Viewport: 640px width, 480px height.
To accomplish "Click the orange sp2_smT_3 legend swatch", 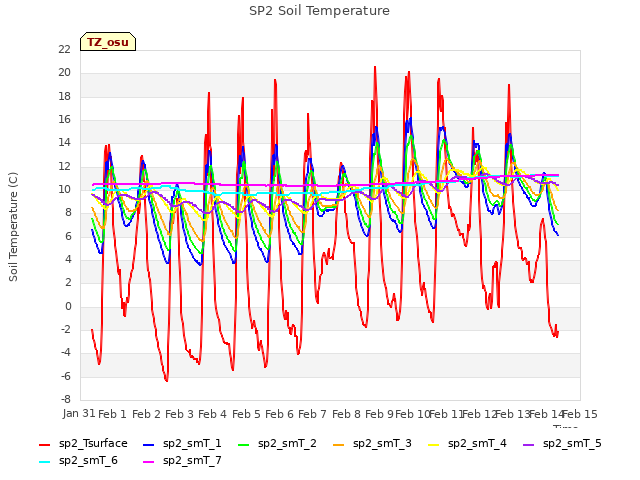I will pos(339,444).
